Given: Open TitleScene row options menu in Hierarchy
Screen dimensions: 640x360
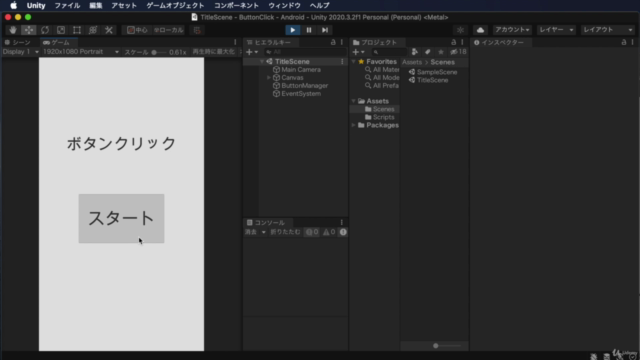Looking at the screenshot, I should [x=342, y=62].
